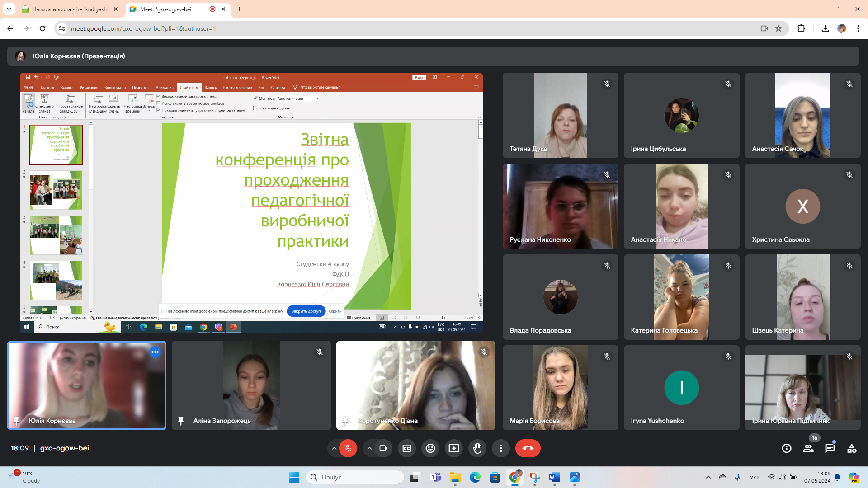Switch to the Gmail compose tab

pyautogui.click(x=70, y=9)
